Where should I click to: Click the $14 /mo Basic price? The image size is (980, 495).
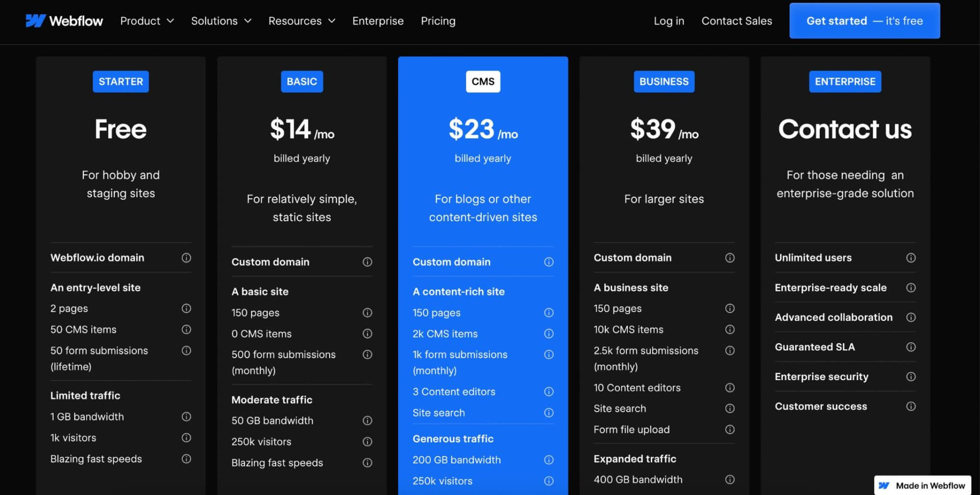302,129
